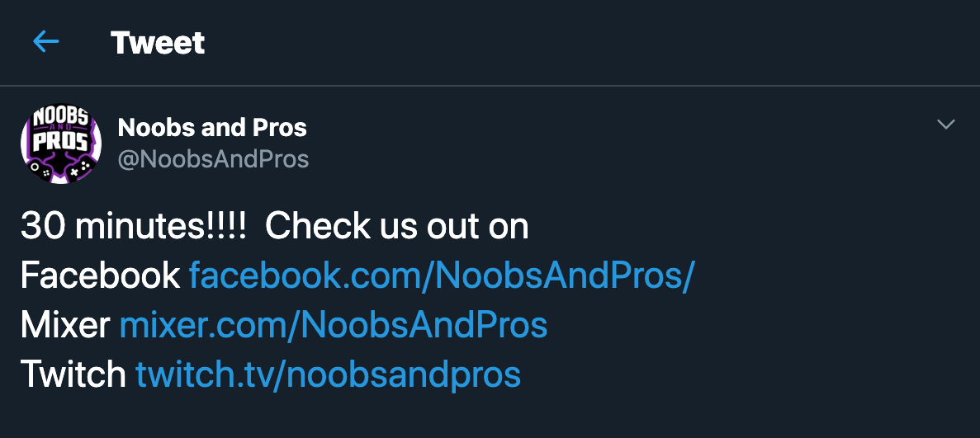Visit the @NoobsAndPros handle
Image resolution: width=980 pixels, height=438 pixels.
point(213,158)
